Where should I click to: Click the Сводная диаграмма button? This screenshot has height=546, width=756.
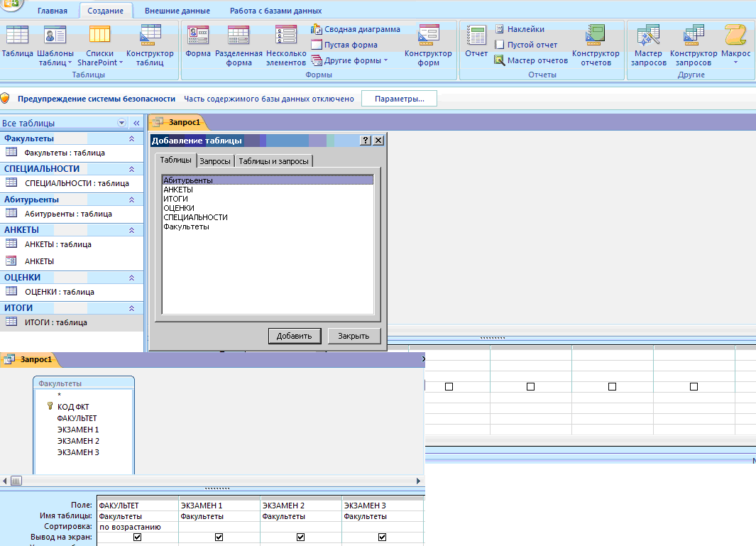click(356, 29)
